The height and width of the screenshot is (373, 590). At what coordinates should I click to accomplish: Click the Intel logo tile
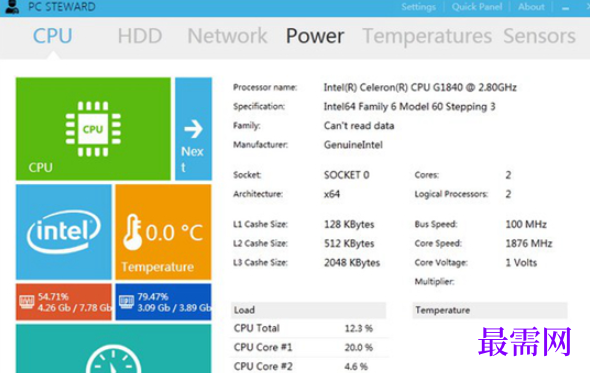click(x=64, y=232)
